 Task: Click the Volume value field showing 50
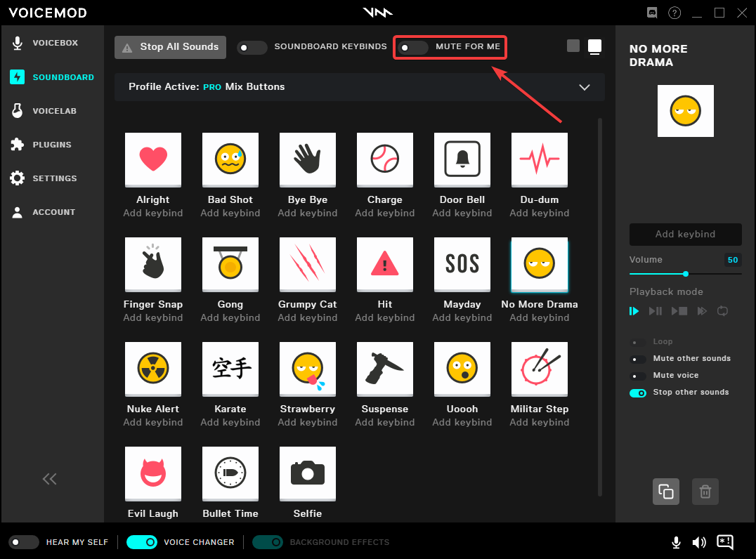coord(732,260)
